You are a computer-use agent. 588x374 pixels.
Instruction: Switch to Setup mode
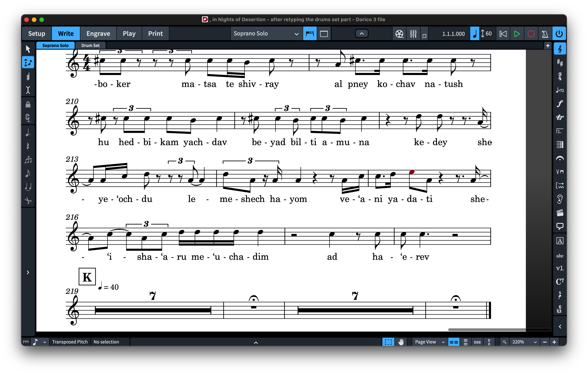tap(37, 34)
